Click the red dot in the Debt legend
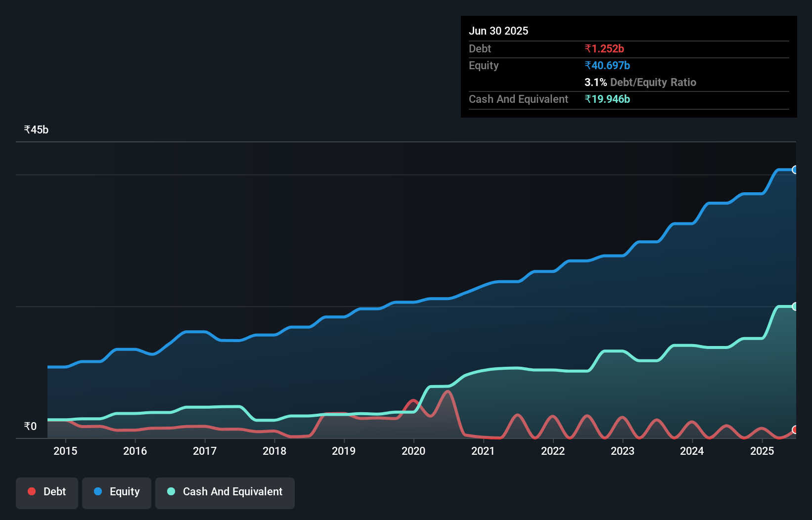 pyautogui.click(x=32, y=491)
